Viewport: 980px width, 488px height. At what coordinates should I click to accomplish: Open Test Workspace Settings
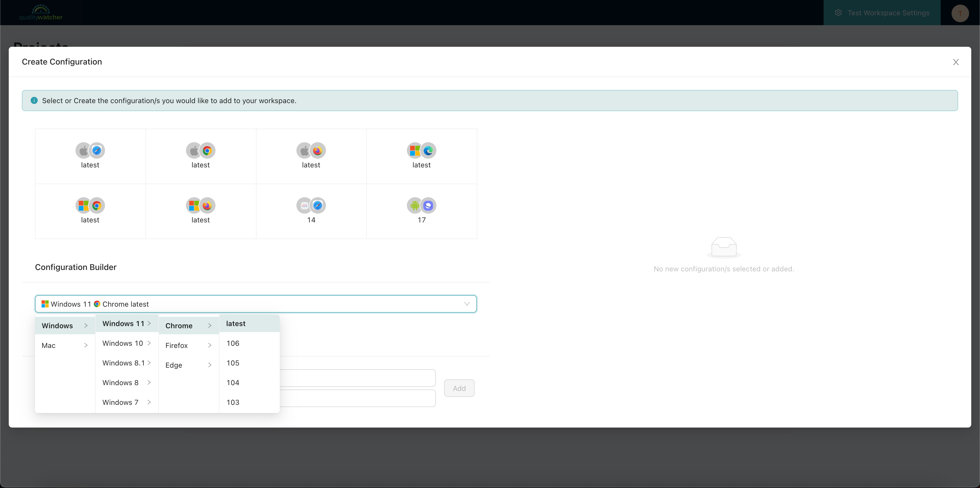pos(882,13)
